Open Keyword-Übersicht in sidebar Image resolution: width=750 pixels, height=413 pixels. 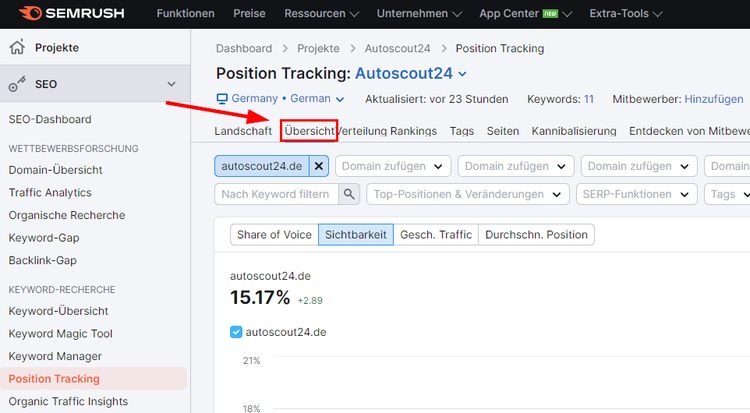click(58, 311)
